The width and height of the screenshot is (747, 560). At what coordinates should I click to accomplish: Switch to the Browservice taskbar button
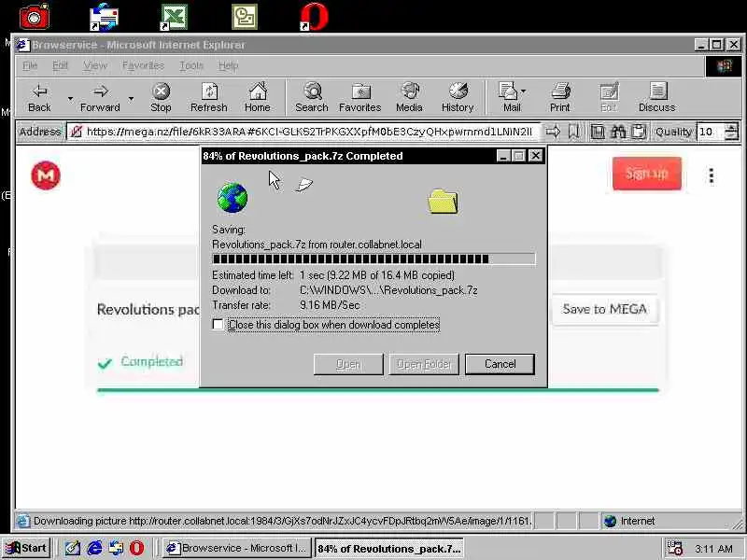coord(237,548)
